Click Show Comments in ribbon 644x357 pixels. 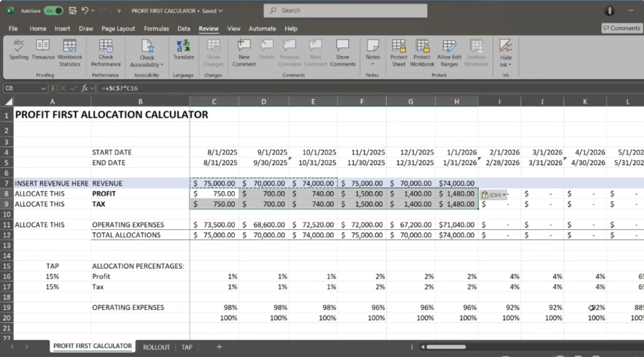click(x=342, y=52)
